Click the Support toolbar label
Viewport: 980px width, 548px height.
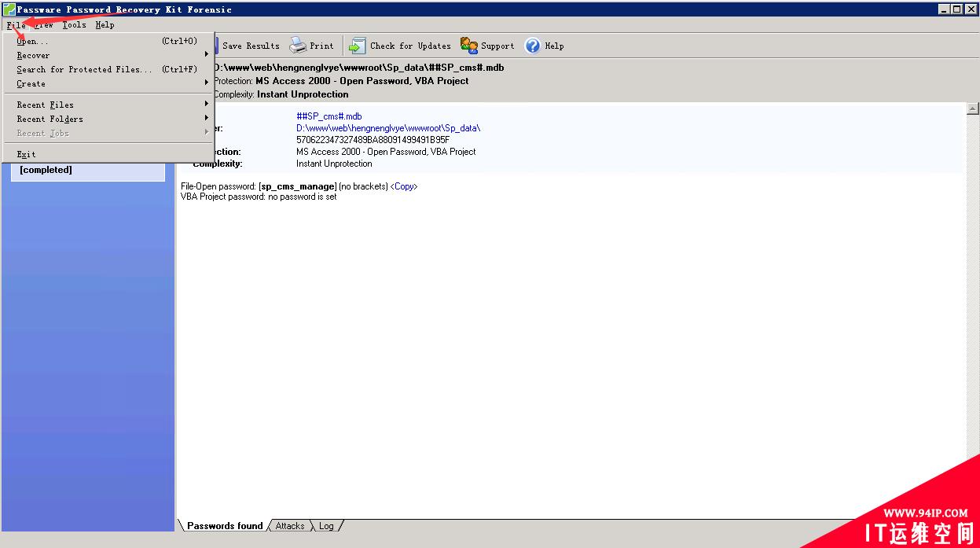(497, 46)
